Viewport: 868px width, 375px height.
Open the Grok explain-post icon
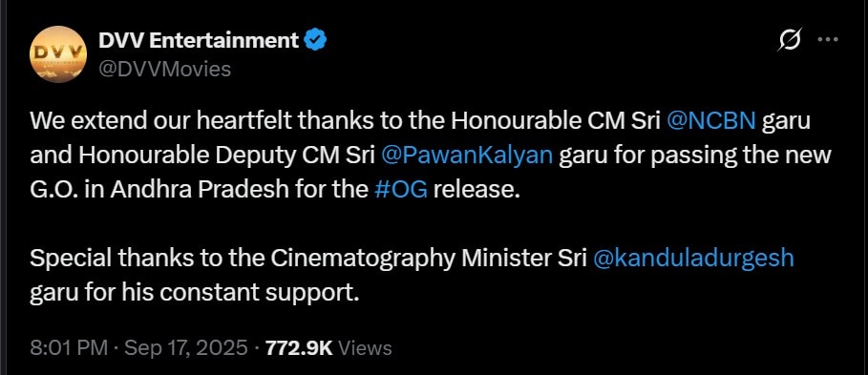coord(790,40)
